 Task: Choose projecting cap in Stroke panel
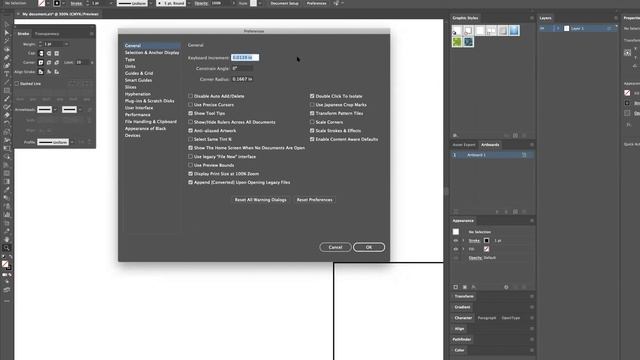tap(57, 53)
